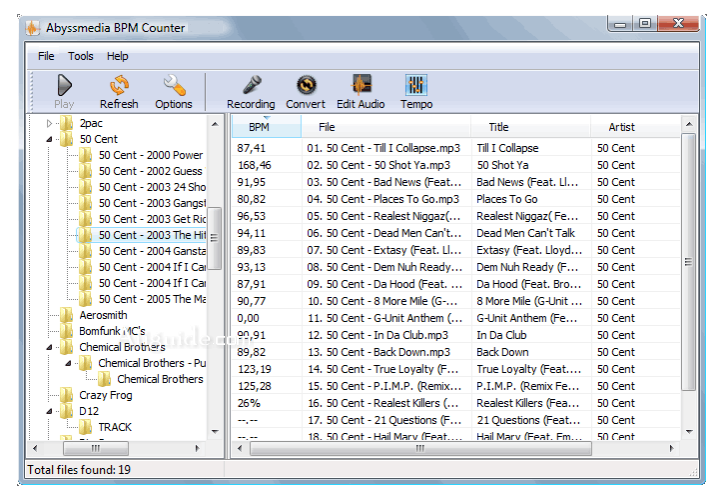Click the Aerosmith folder icon

click(67, 315)
